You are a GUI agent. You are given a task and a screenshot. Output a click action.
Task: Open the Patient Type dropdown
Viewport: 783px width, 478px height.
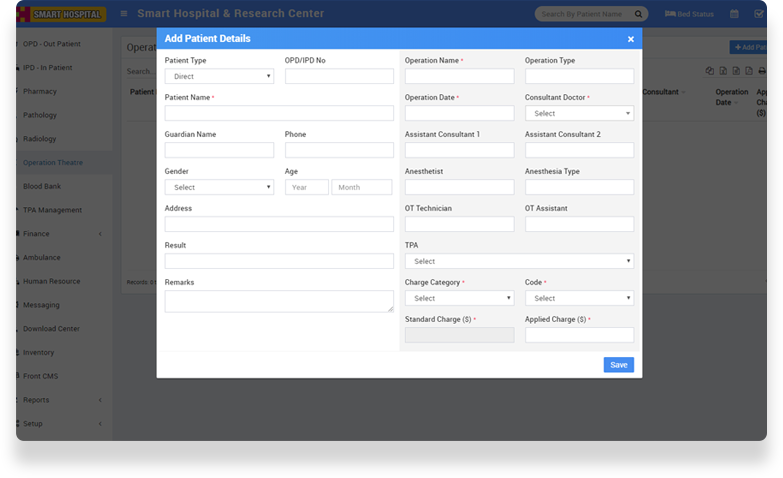click(219, 76)
